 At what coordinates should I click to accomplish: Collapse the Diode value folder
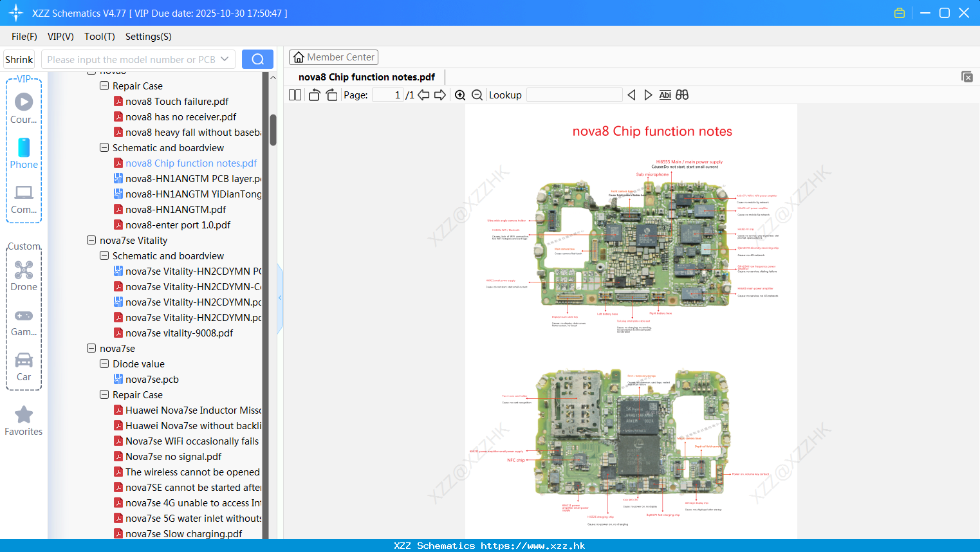[x=104, y=363]
